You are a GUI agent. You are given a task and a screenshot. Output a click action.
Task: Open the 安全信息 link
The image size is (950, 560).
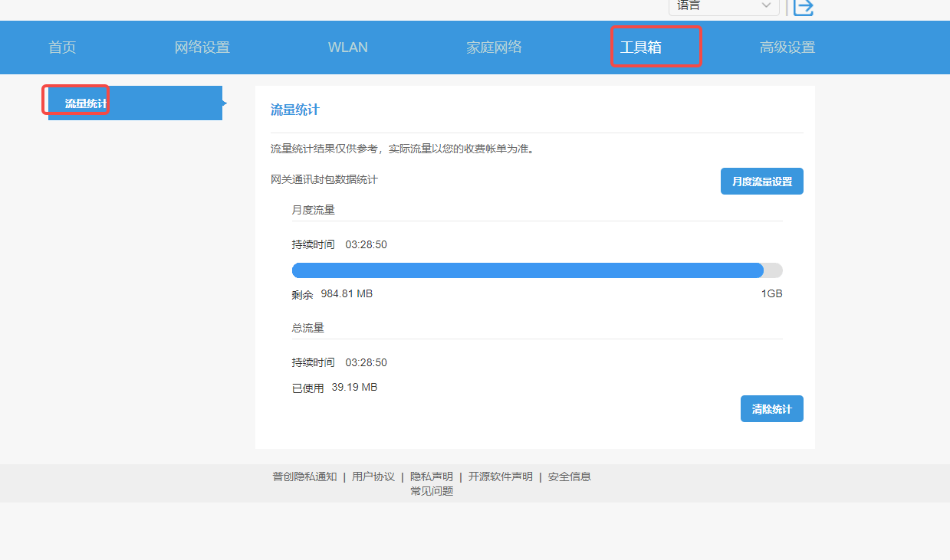[x=569, y=476]
